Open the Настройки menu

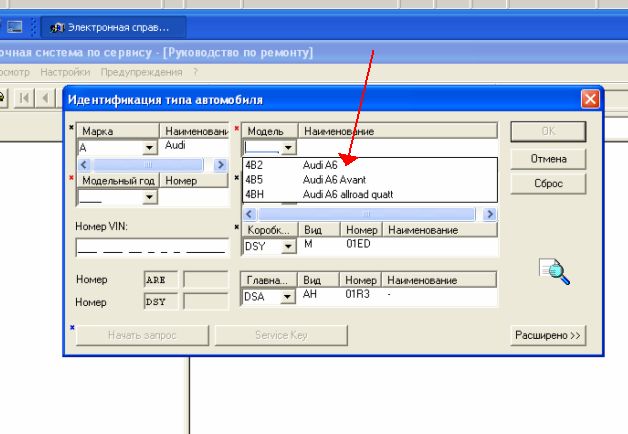(x=65, y=72)
